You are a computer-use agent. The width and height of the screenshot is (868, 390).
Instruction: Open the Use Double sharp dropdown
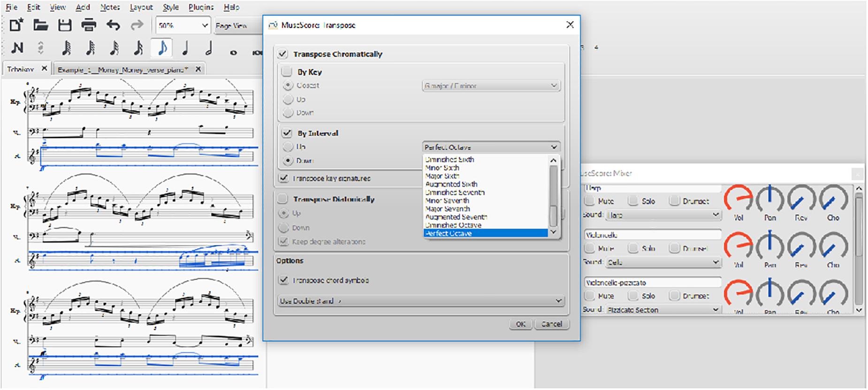pos(421,300)
